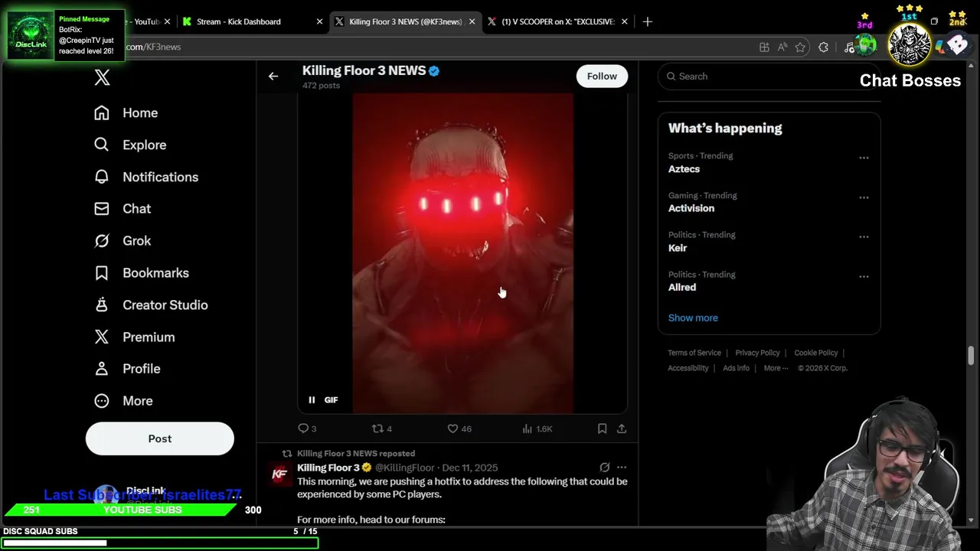Close the Killing Floor 3 NEWS tab
The image size is (980, 551).
[472, 21]
